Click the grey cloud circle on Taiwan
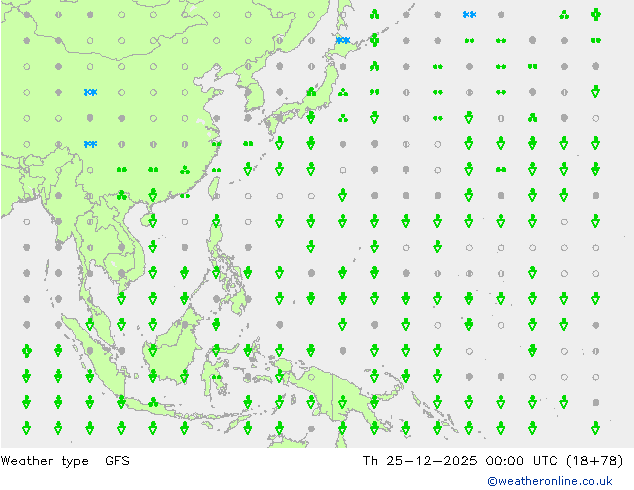 [216, 196]
